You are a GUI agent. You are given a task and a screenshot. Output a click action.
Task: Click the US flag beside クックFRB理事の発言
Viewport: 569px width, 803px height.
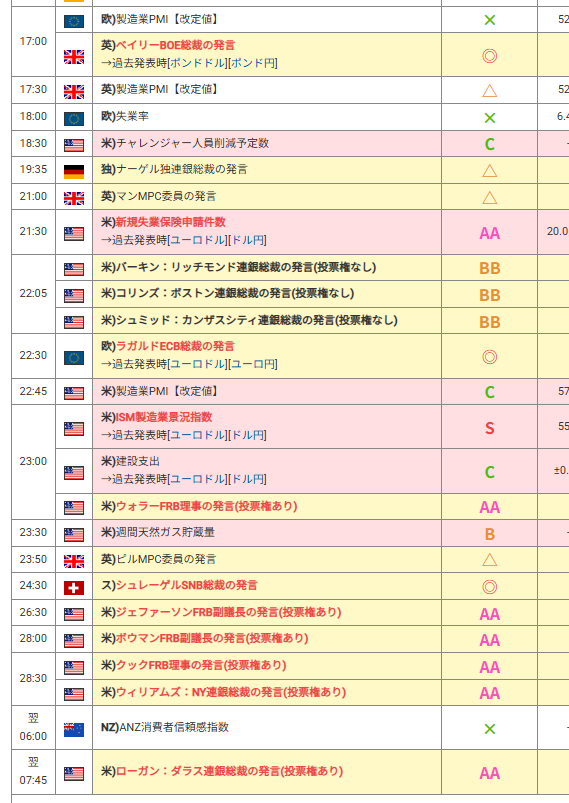(74, 668)
